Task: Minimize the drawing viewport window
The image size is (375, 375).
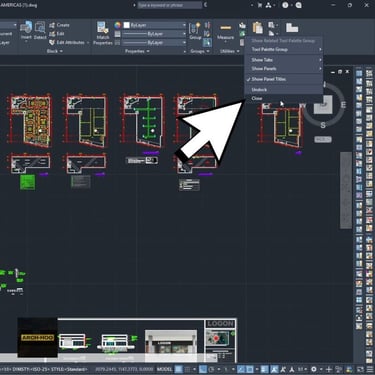Action: [333, 72]
